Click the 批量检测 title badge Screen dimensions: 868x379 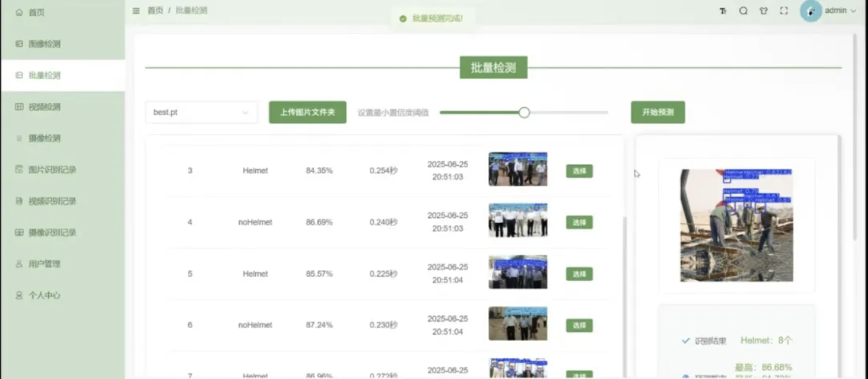click(493, 67)
